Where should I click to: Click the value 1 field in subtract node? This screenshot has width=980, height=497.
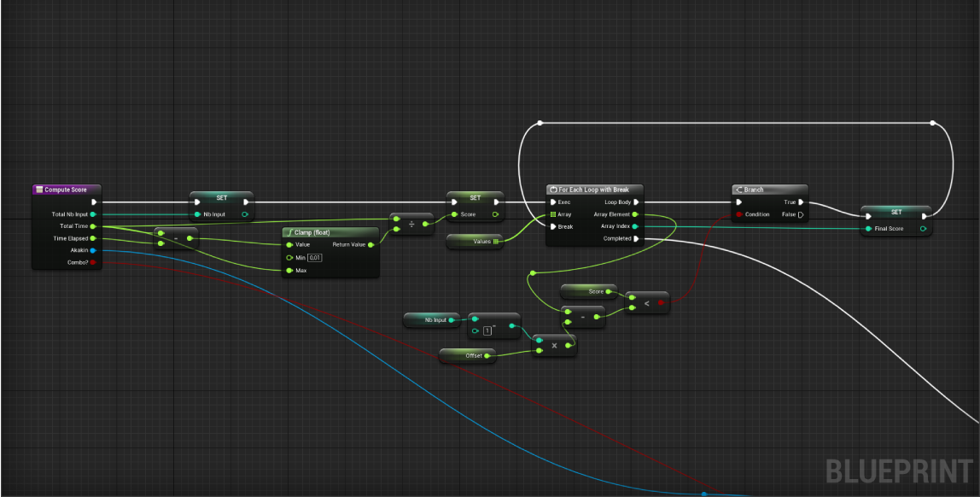(487, 330)
